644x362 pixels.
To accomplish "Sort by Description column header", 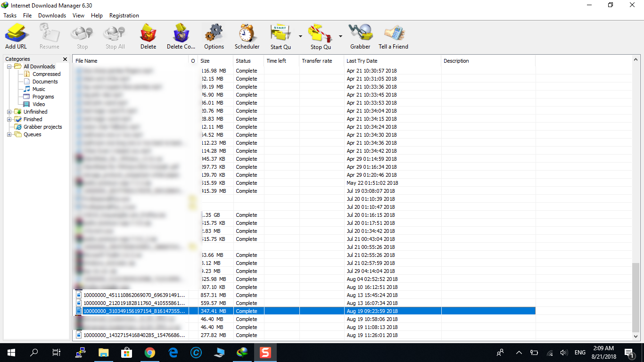I will (488, 61).
